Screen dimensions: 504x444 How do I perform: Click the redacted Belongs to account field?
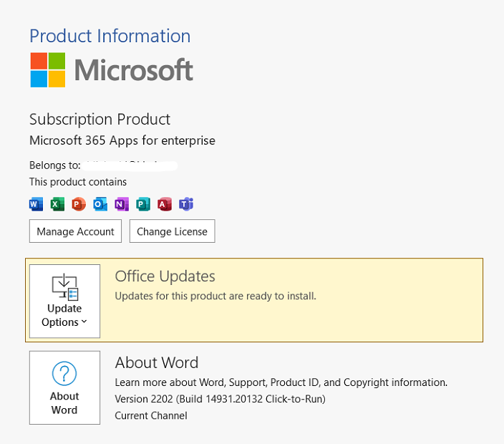pyautogui.click(x=130, y=165)
